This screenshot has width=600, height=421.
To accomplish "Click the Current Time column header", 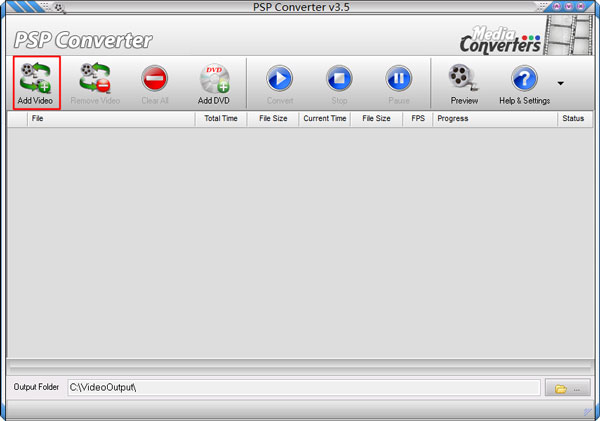I will pyautogui.click(x=324, y=118).
